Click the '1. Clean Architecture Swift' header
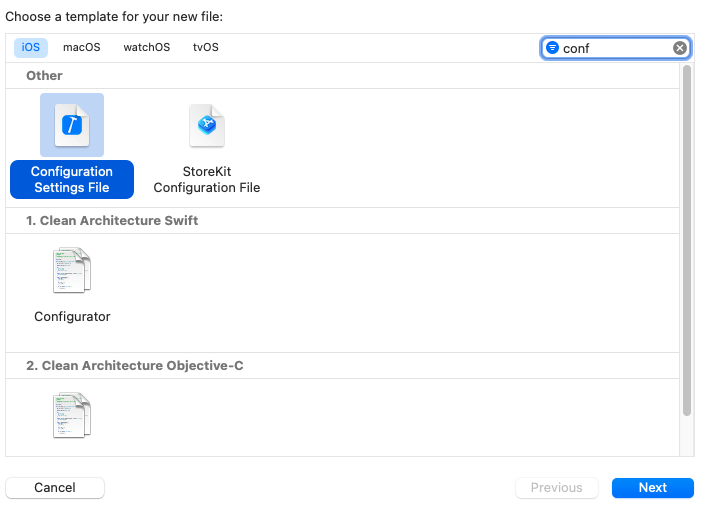 [112, 221]
